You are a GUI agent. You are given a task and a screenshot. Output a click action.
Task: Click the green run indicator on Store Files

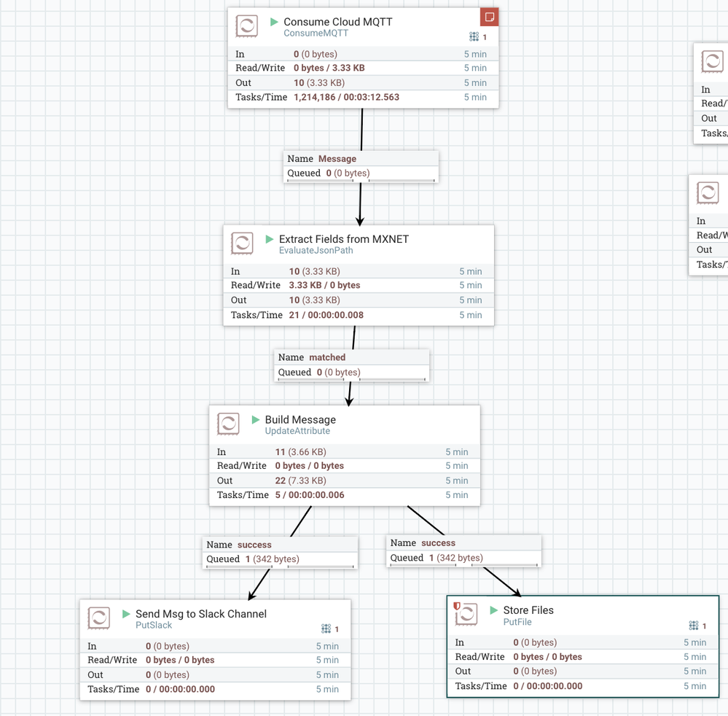click(x=494, y=610)
